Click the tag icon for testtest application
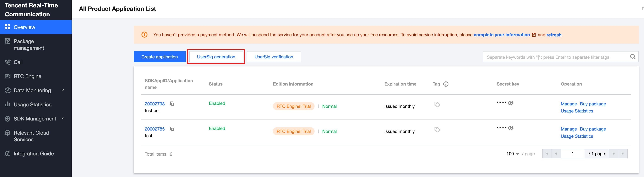The width and height of the screenshot is (644, 177). [437, 104]
